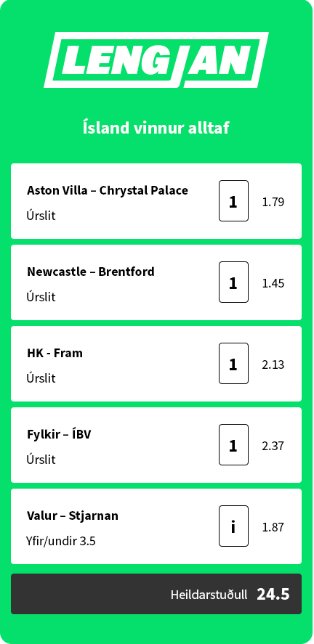Click the Lengjan logo

click(156, 60)
